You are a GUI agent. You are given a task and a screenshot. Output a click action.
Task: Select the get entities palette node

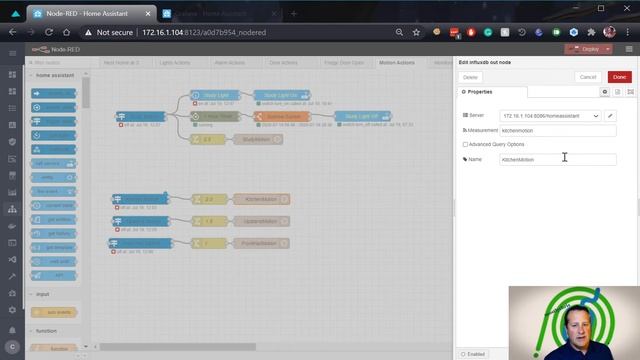pos(53,220)
